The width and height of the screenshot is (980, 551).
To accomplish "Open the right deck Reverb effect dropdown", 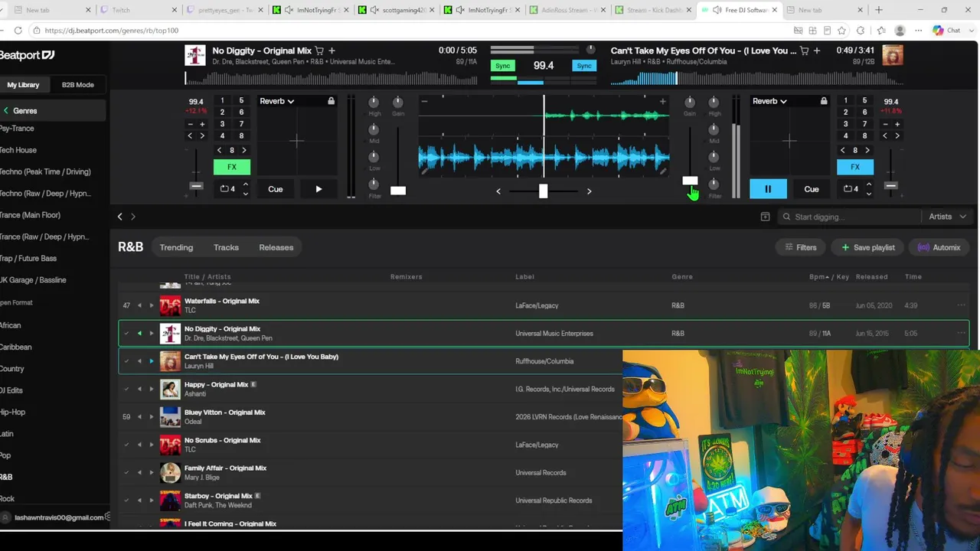I will coord(769,101).
